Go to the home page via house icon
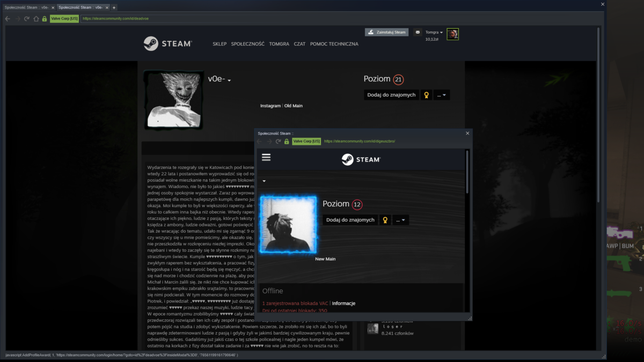This screenshot has width=644, height=362. [x=36, y=18]
